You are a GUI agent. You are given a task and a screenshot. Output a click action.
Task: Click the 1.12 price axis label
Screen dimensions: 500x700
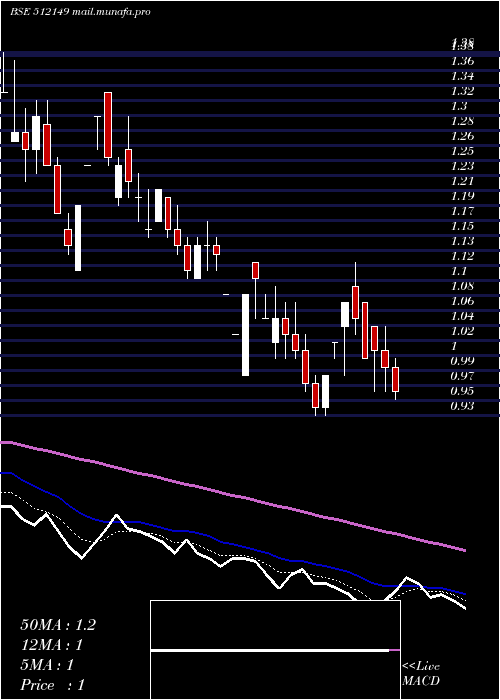pyautogui.click(x=462, y=256)
